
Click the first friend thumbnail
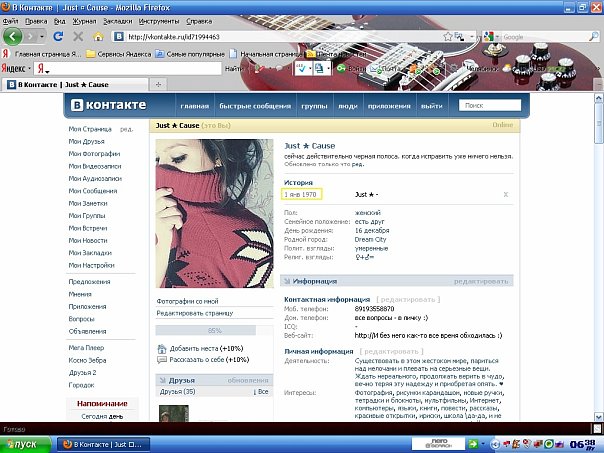click(174, 413)
